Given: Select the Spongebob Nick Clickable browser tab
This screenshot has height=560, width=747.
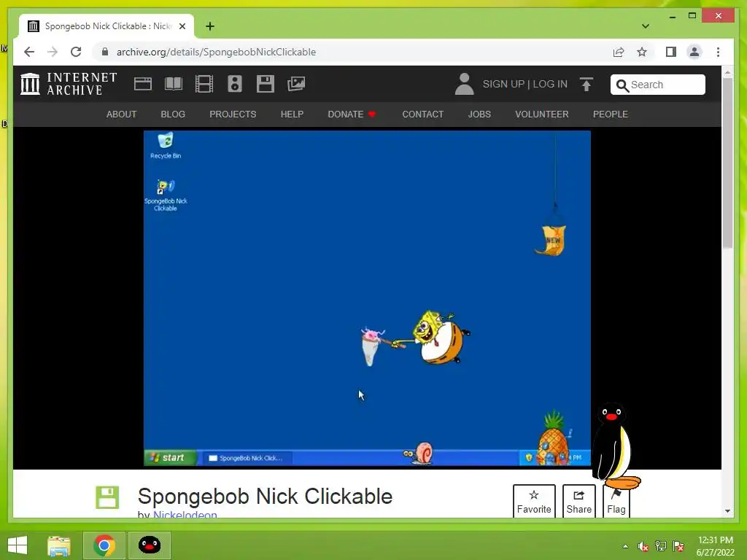Looking at the screenshot, I should pos(107,26).
